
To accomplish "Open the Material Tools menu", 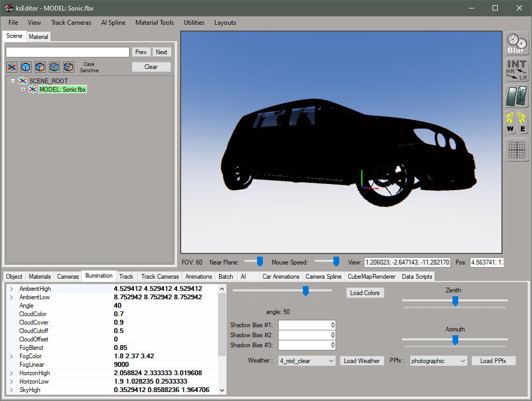I will pyautogui.click(x=155, y=23).
